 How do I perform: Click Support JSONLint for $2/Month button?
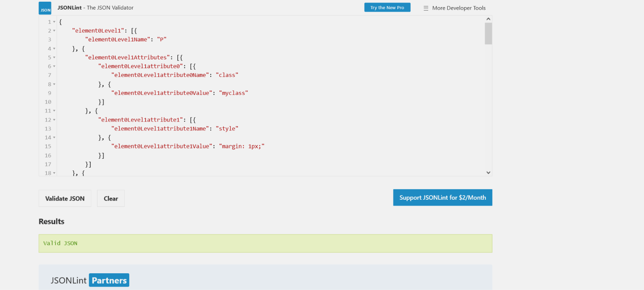(442, 198)
